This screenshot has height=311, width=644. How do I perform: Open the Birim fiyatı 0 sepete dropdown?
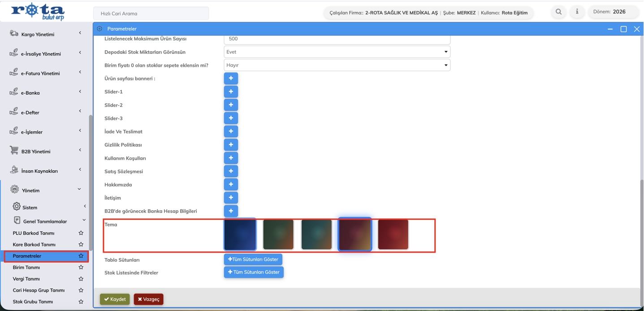[x=337, y=65]
